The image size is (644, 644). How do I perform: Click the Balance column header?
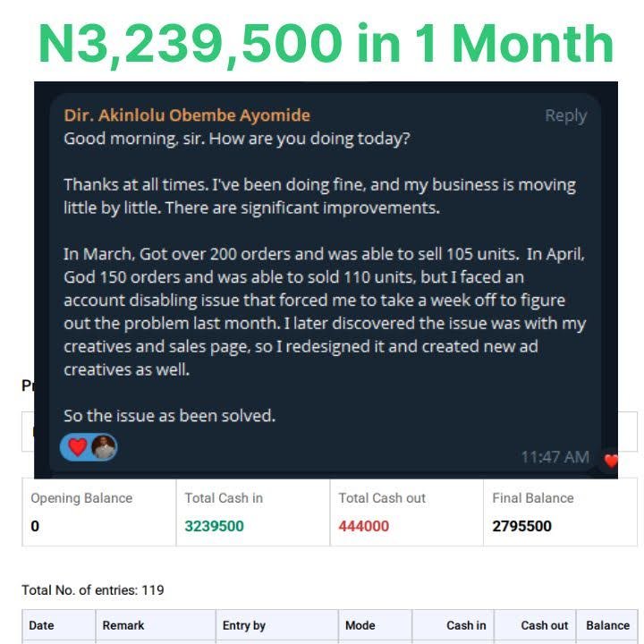point(607,625)
